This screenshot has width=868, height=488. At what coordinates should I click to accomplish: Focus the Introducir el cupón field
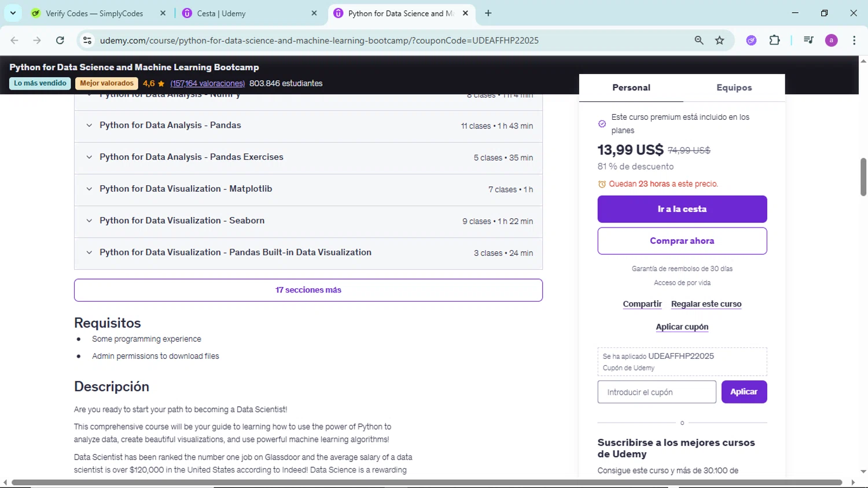coord(656,392)
